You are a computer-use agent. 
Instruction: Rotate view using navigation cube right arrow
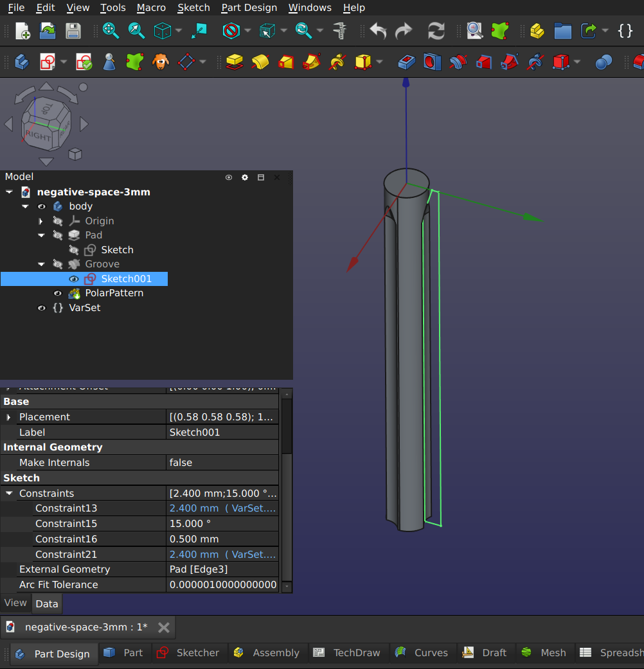point(84,124)
